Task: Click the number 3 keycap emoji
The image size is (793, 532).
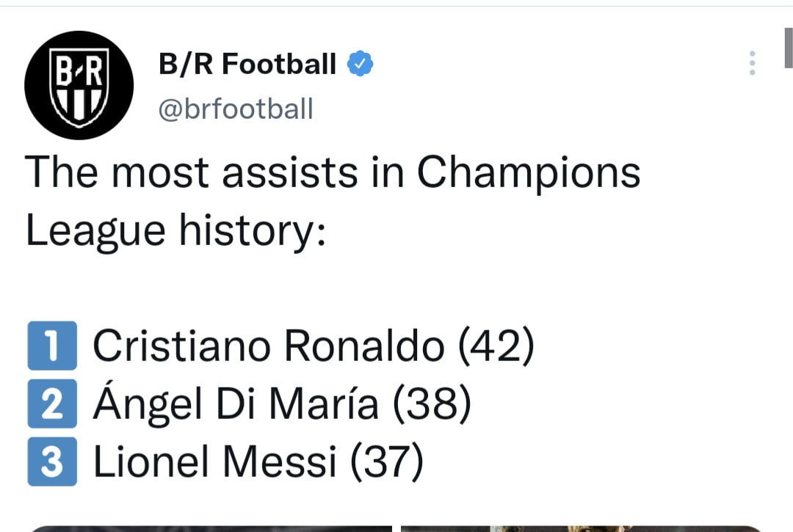Action: (x=52, y=462)
